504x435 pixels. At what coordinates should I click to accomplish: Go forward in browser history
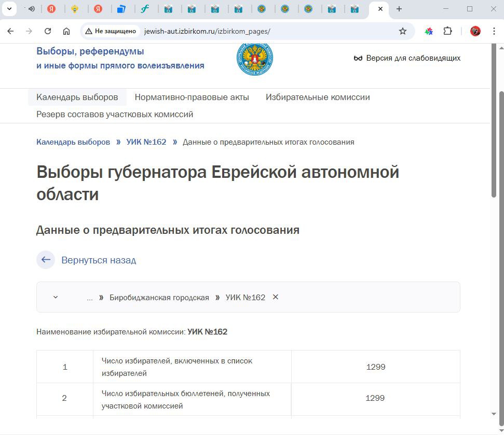[29, 31]
